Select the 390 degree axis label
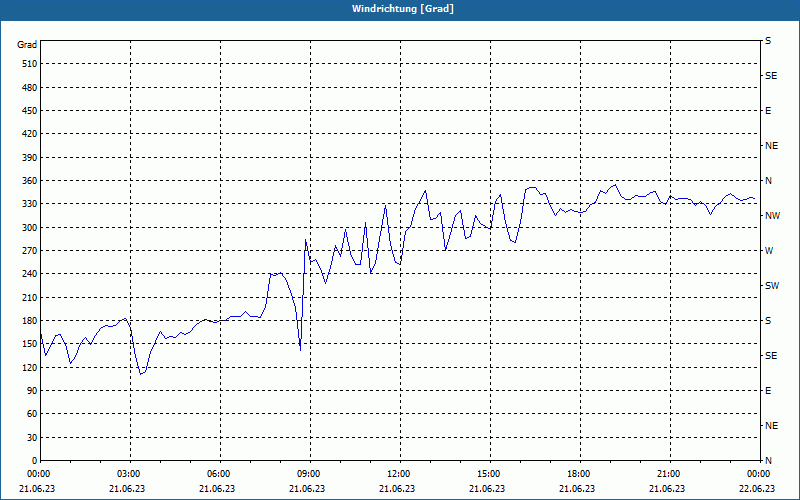 [x=30, y=157]
